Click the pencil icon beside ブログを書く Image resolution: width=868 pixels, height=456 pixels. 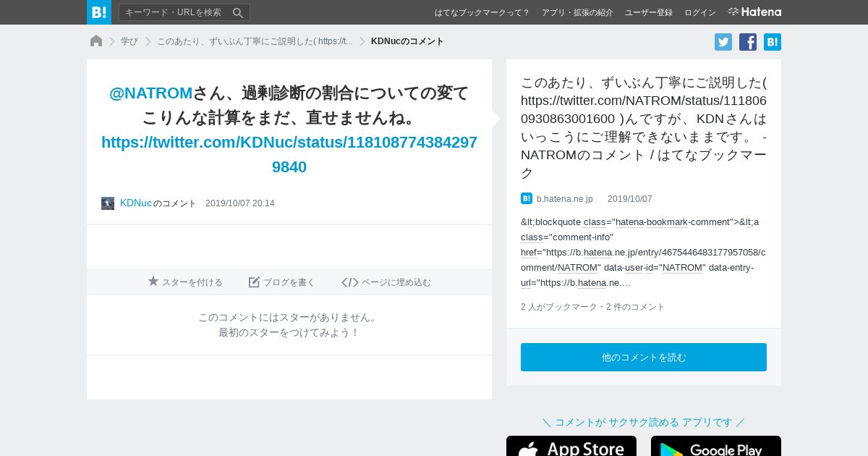click(x=254, y=282)
